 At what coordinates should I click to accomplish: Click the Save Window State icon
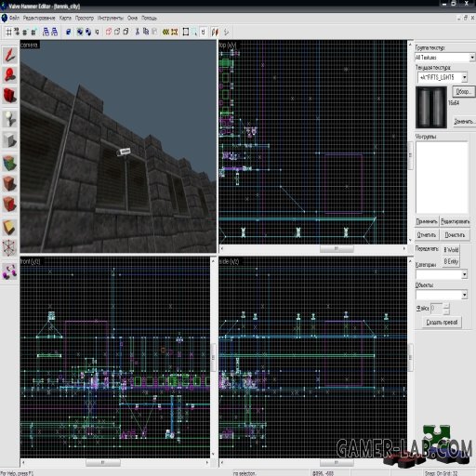click(x=54, y=32)
